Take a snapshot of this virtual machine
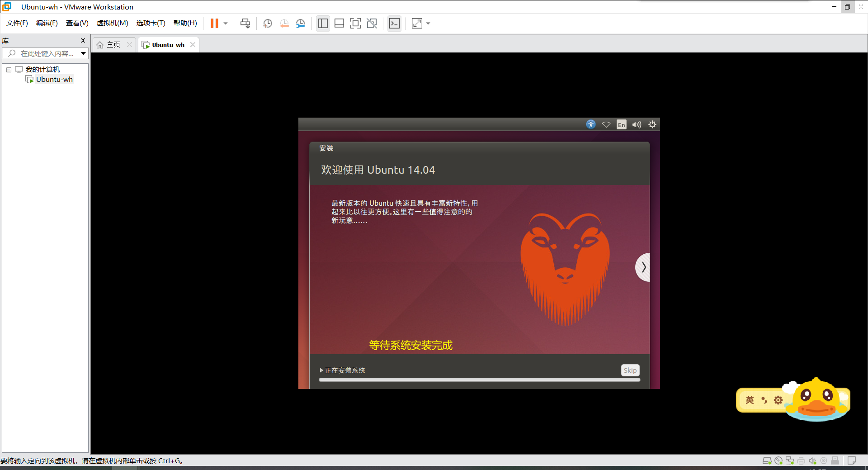Screen dimensions: 868x470 [268, 24]
